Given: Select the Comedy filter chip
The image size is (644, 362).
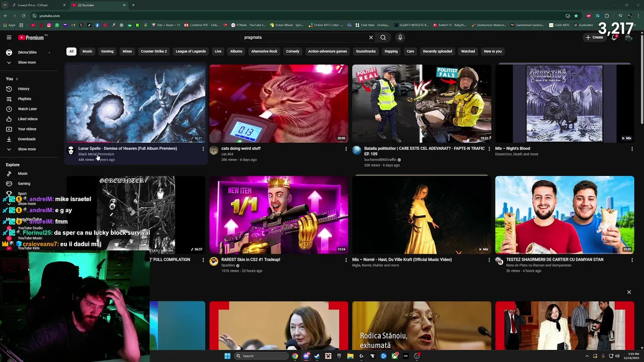Looking at the screenshot, I should [293, 51].
